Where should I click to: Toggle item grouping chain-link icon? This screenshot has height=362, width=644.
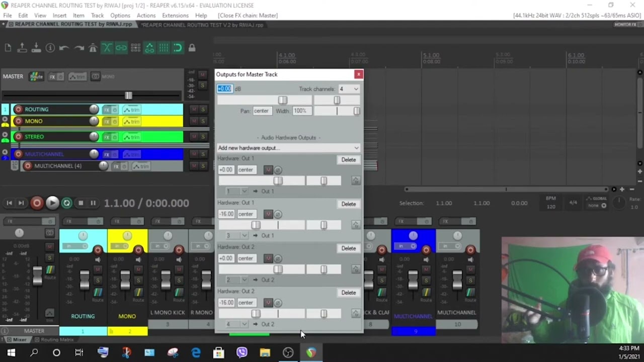[x=121, y=48]
